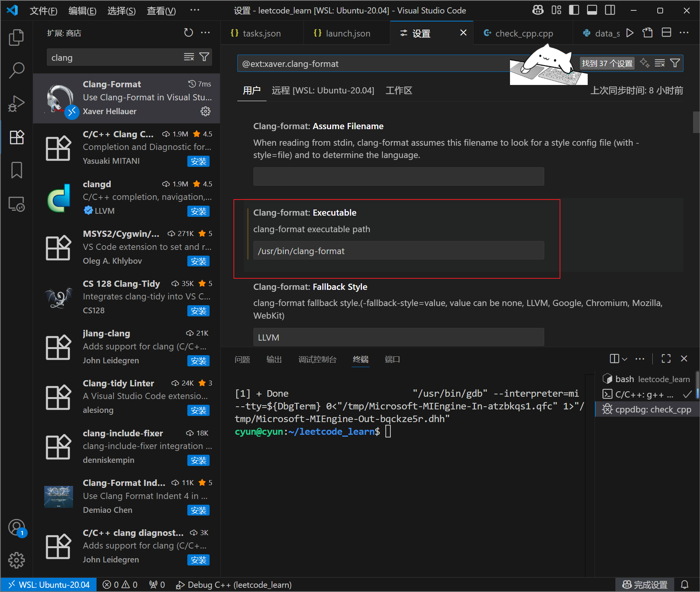Install the clangd extension
Viewport: 700px width, 592px height.
(198, 211)
